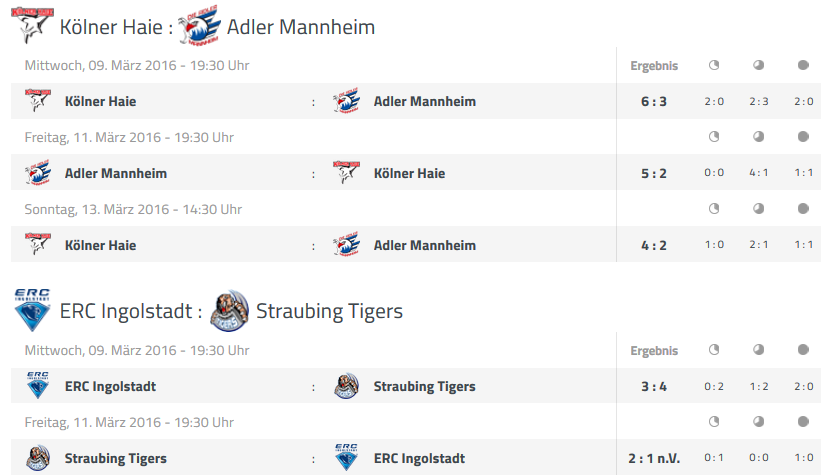Open the Kölner Haie team link in 6 : 3 game

(x=101, y=101)
